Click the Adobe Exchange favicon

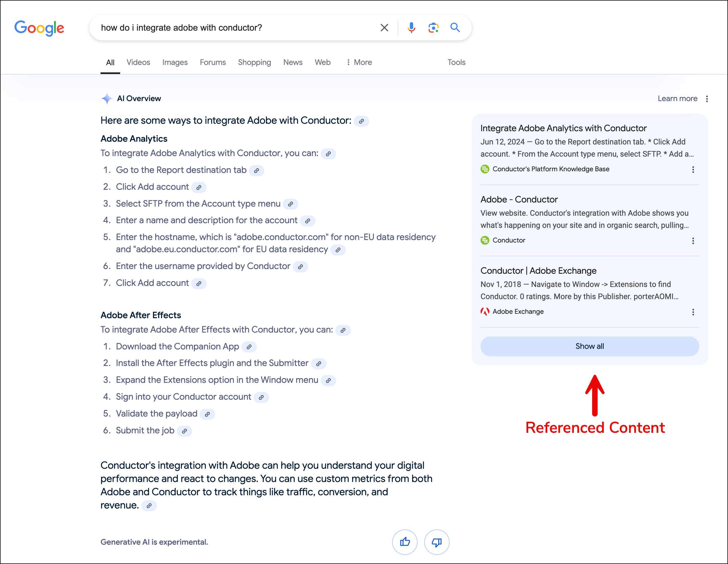click(485, 312)
